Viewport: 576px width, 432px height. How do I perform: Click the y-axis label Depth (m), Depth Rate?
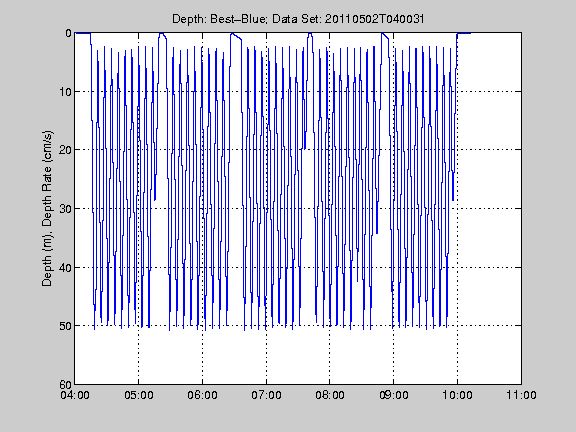47,208
